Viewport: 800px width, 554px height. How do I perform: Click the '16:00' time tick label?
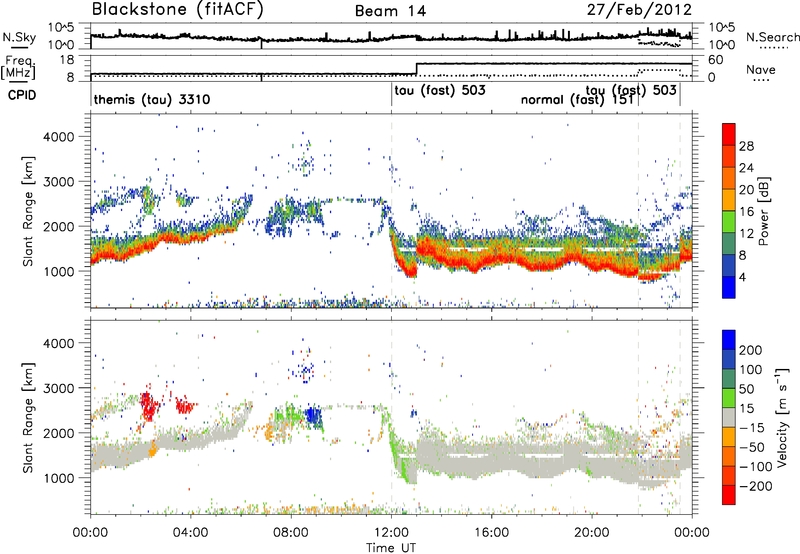491,533
